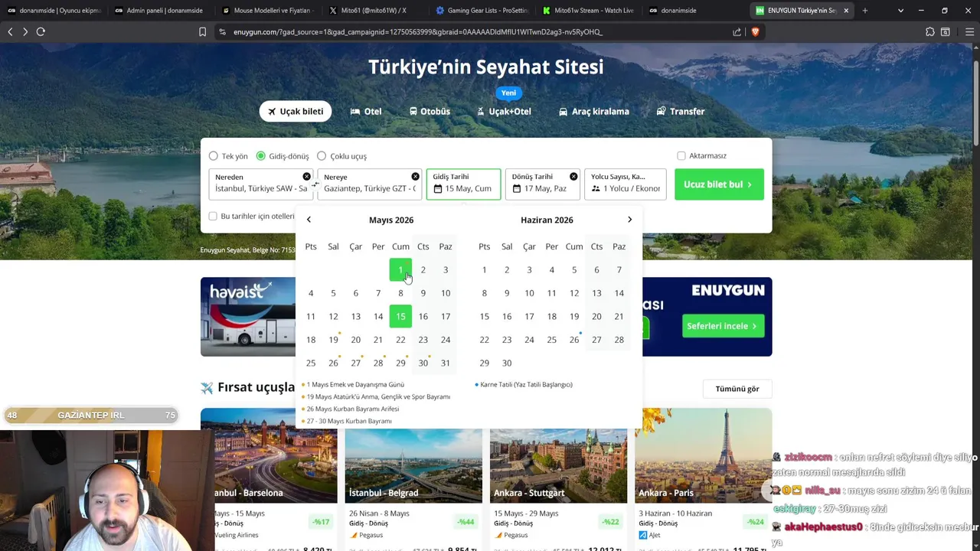Open İstanbul - Belgrad deal card
Viewport: 980px width, 551px height.
click(x=413, y=479)
